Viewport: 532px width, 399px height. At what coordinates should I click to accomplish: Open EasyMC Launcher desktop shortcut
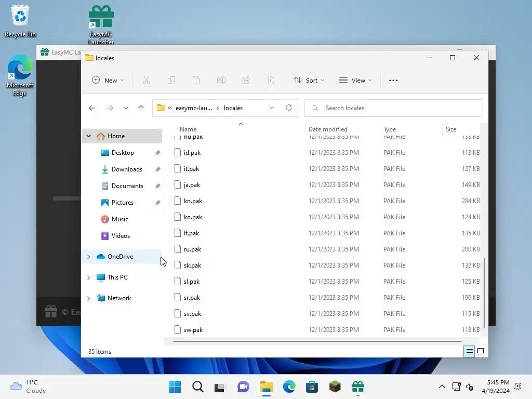pos(101,25)
